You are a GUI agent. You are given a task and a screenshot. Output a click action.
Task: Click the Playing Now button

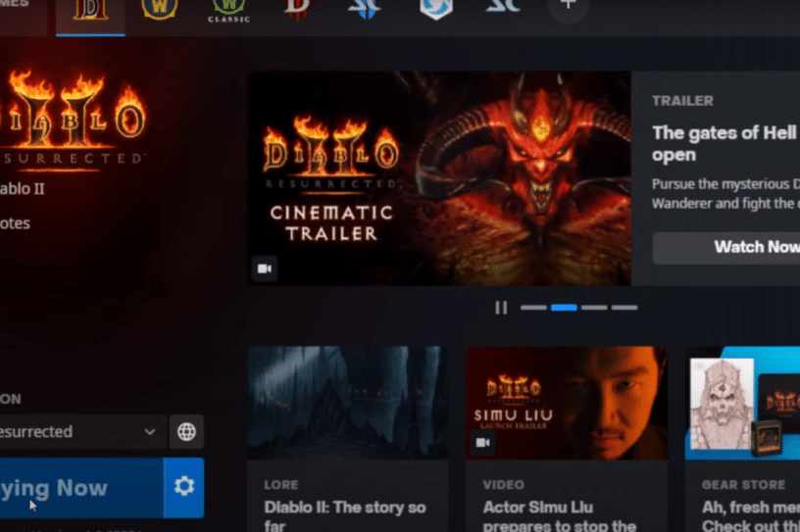coord(81,488)
